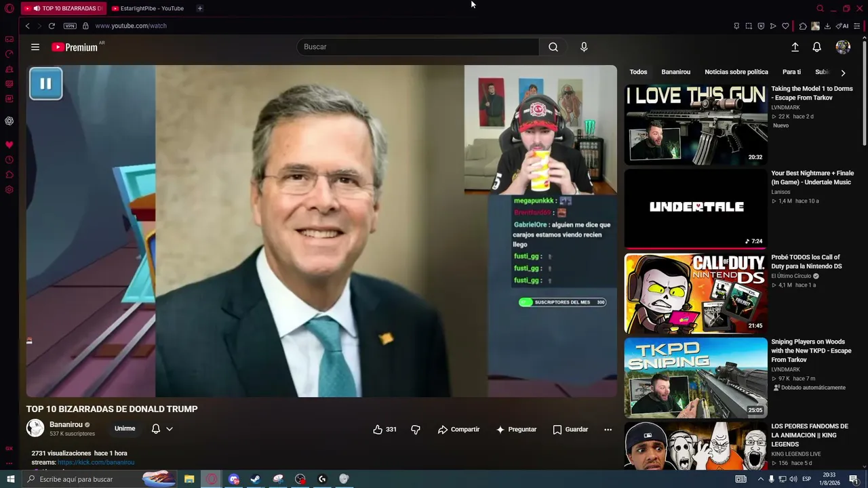Image resolution: width=868 pixels, height=488 pixels.
Task: Open settings gear in Opera sidebar
Action: pyautogui.click(x=9, y=190)
